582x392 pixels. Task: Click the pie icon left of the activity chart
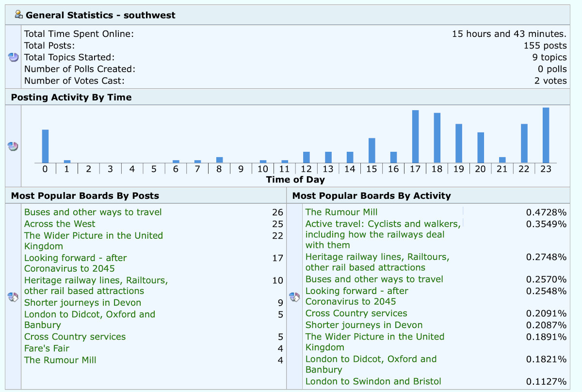[13, 146]
